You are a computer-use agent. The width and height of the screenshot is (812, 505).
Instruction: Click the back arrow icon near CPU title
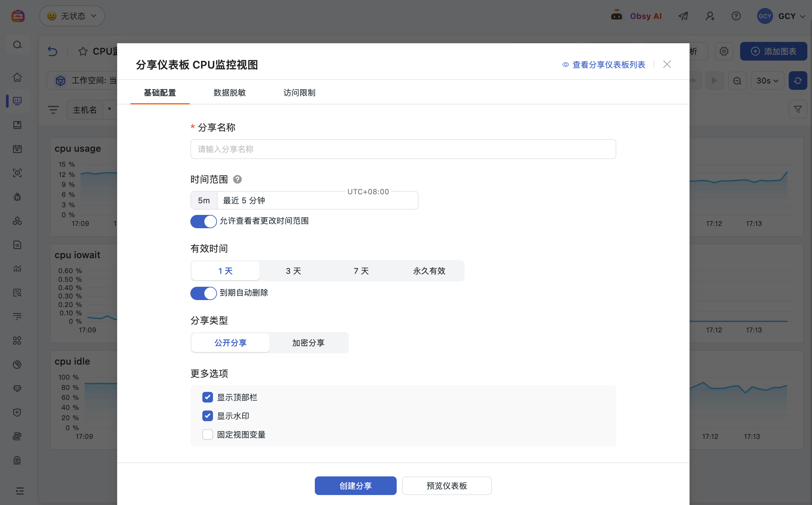53,51
